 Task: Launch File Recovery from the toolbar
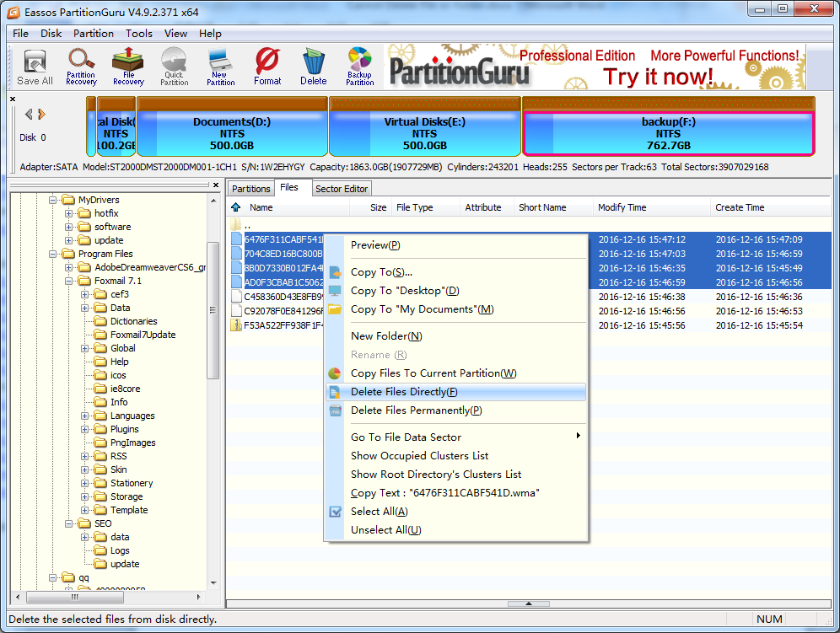coord(128,67)
